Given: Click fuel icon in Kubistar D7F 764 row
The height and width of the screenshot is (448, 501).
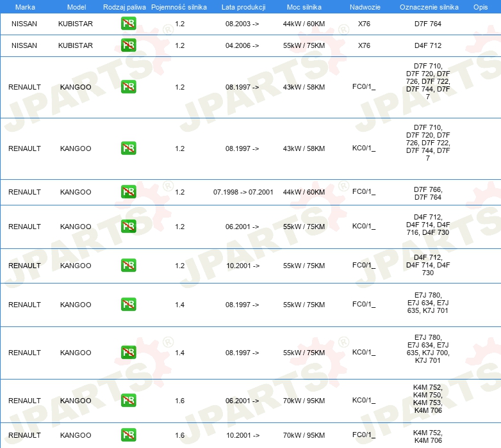Looking at the screenshot, I should pyautogui.click(x=128, y=24).
